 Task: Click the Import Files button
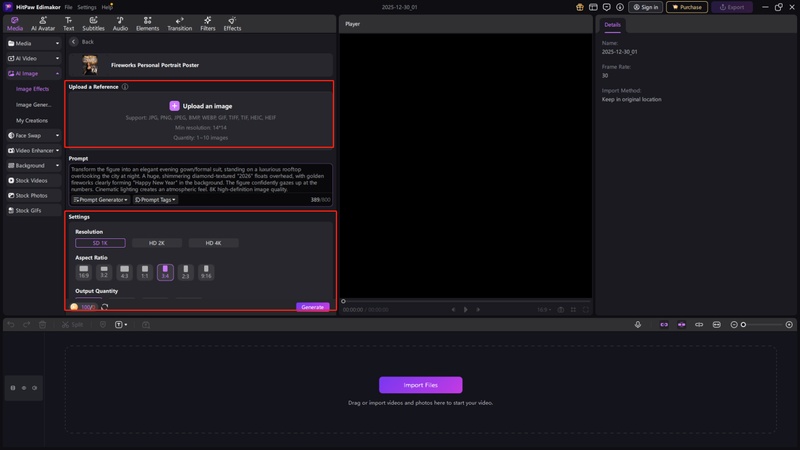[420, 385]
